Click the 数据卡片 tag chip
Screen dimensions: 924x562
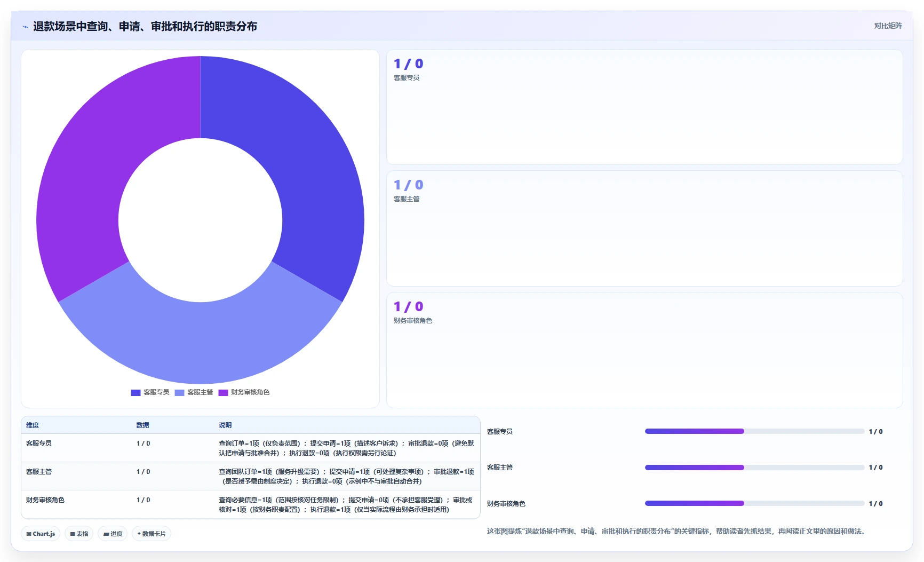pyautogui.click(x=152, y=534)
